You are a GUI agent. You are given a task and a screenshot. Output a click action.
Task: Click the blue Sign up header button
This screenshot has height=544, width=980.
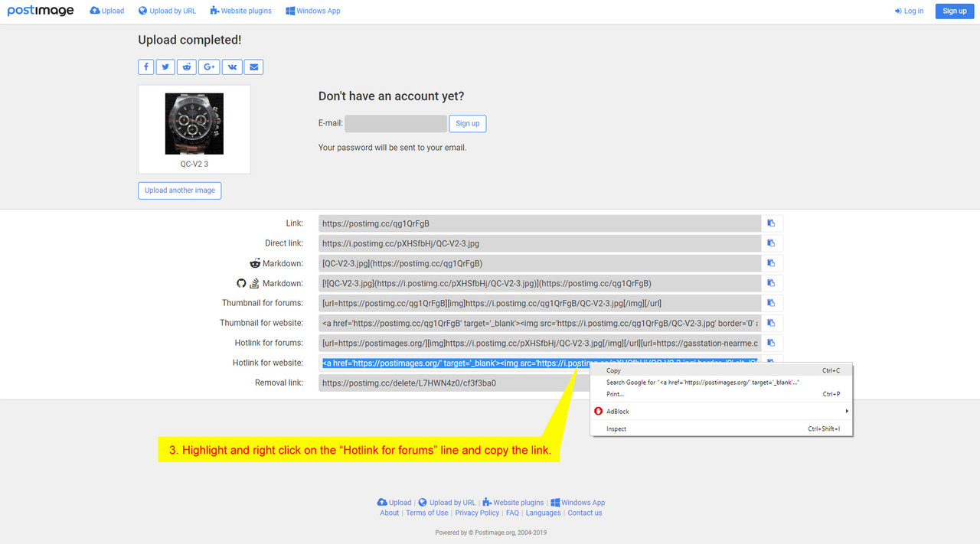[x=955, y=11]
